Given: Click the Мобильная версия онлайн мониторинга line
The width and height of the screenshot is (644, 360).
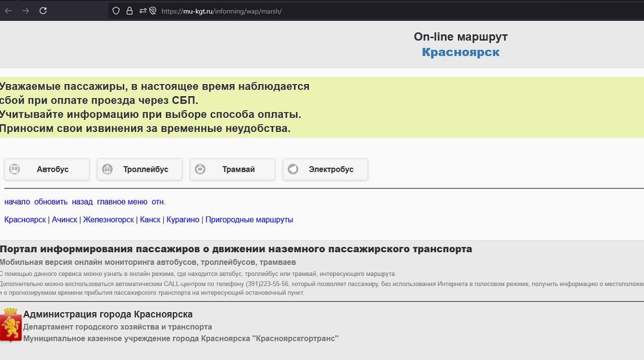Looking at the screenshot, I should (148, 262).
